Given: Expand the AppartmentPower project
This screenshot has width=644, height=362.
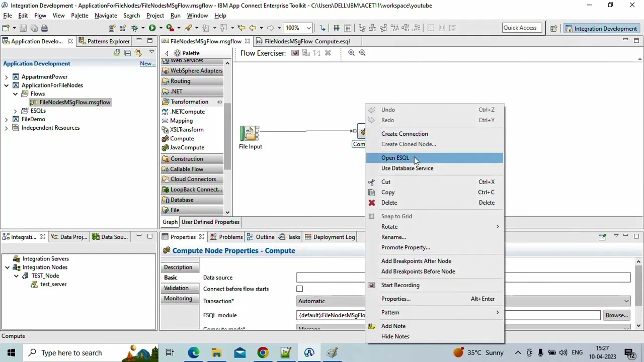Looking at the screenshot, I should tap(7, 77).
